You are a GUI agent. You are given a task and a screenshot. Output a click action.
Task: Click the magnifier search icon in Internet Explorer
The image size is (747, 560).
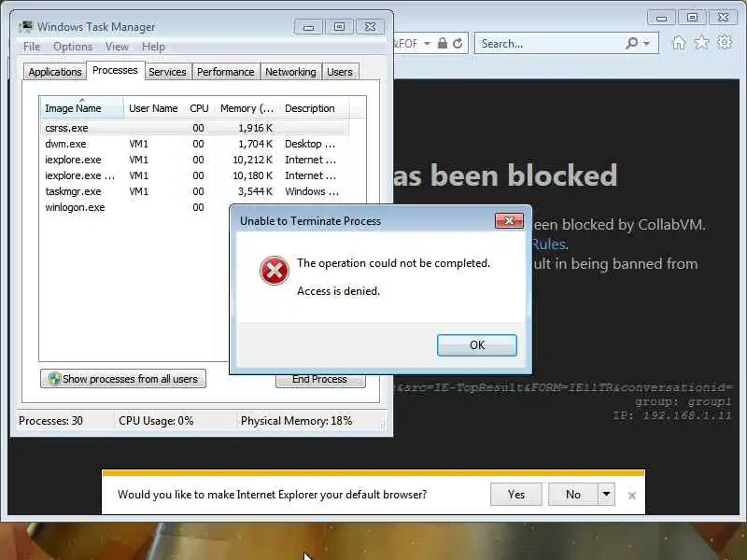tap(632, 43)
